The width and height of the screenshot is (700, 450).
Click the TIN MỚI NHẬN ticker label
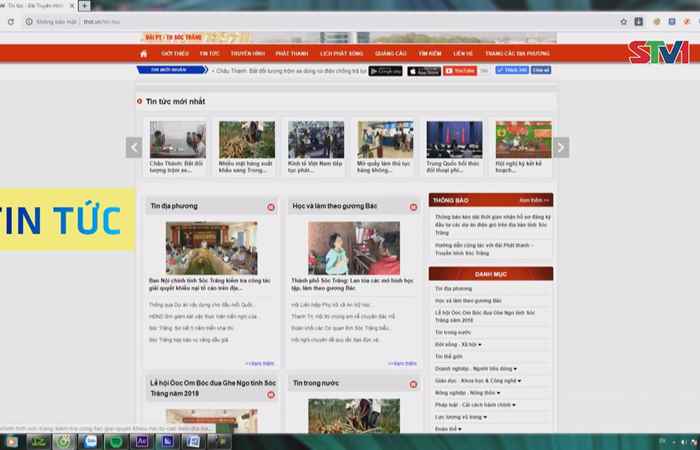(172, 70)
